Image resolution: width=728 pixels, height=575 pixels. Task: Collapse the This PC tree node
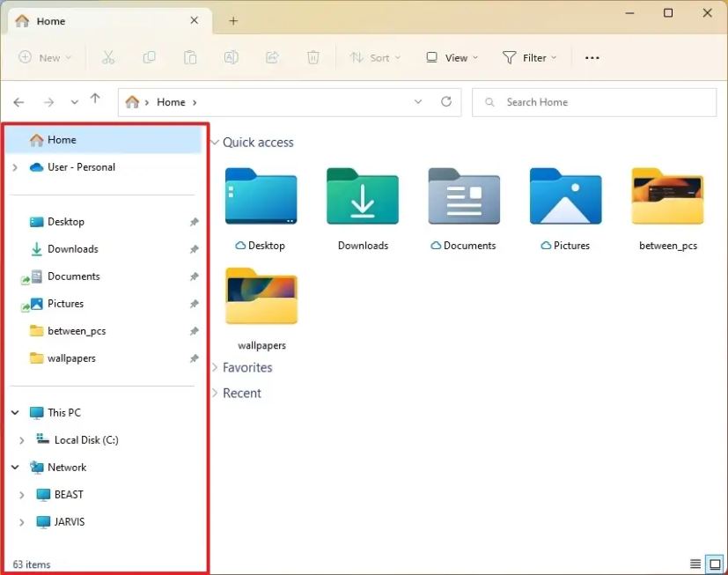15,413
